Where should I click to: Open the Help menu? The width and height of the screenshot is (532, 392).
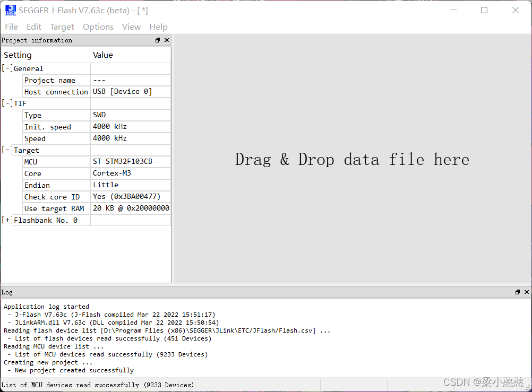tap(158, 27)
